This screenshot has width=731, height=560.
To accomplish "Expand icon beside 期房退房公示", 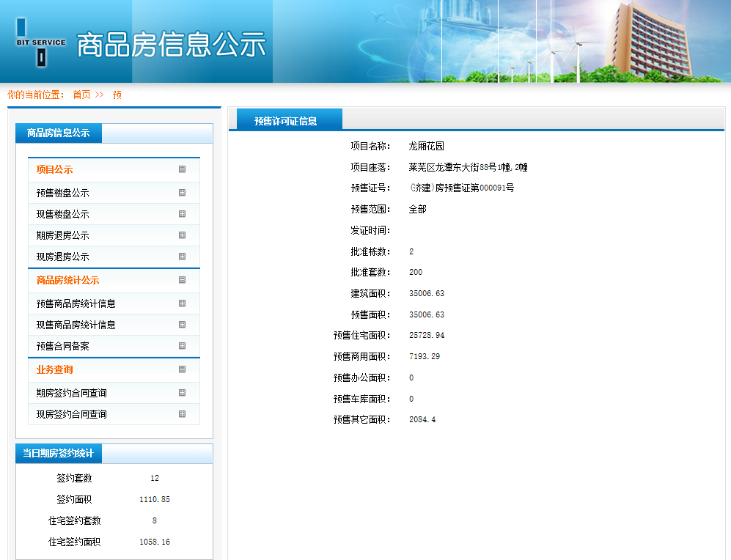I will (x=183, y=235).
